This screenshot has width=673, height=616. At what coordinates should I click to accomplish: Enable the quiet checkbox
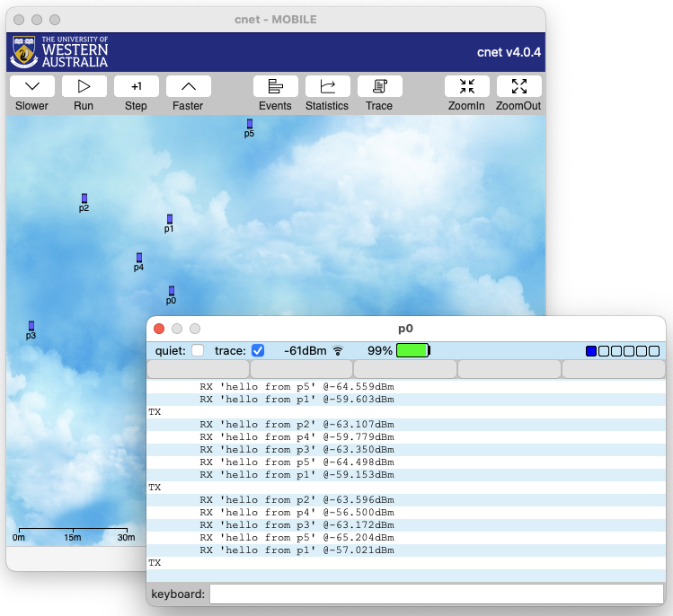pyautogui.click(x=198, y=350)
